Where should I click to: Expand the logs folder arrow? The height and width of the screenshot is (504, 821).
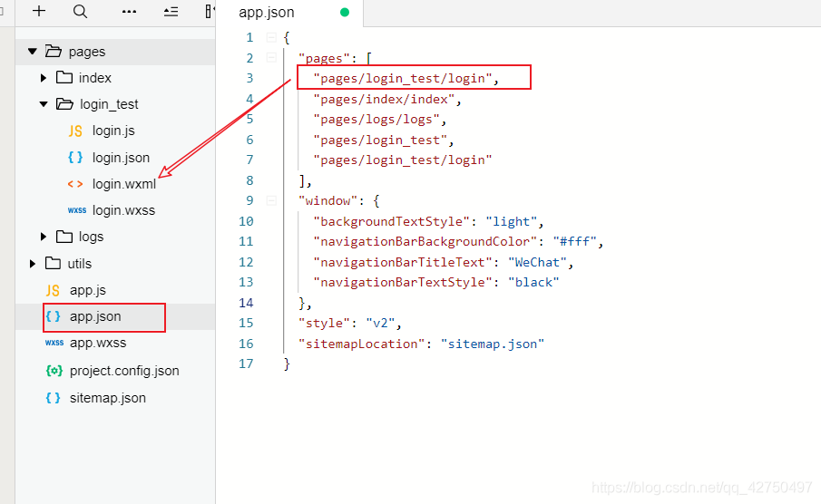click(x=44, y=237)
